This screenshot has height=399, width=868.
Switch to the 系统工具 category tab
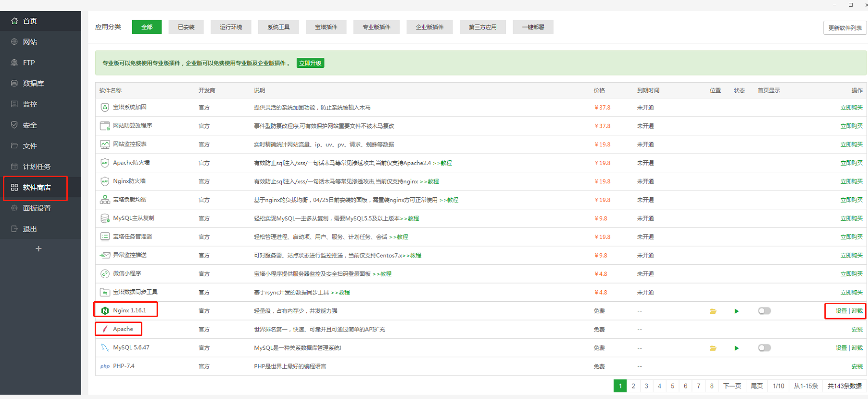pyautogui.click(x=278, y=27)
